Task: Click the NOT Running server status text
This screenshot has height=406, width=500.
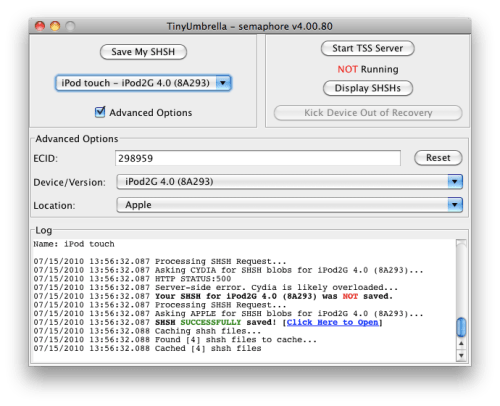Action: pos(368,69)
